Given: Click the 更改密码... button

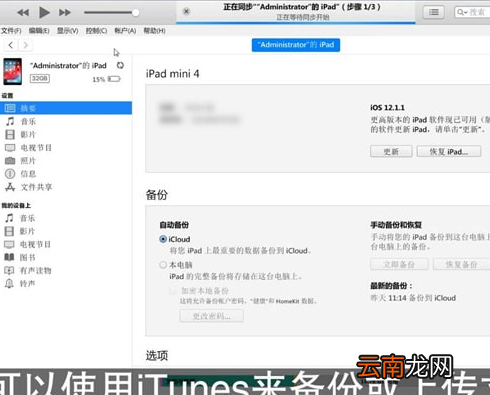Looking at the screenshot, I should pos(211,316).
